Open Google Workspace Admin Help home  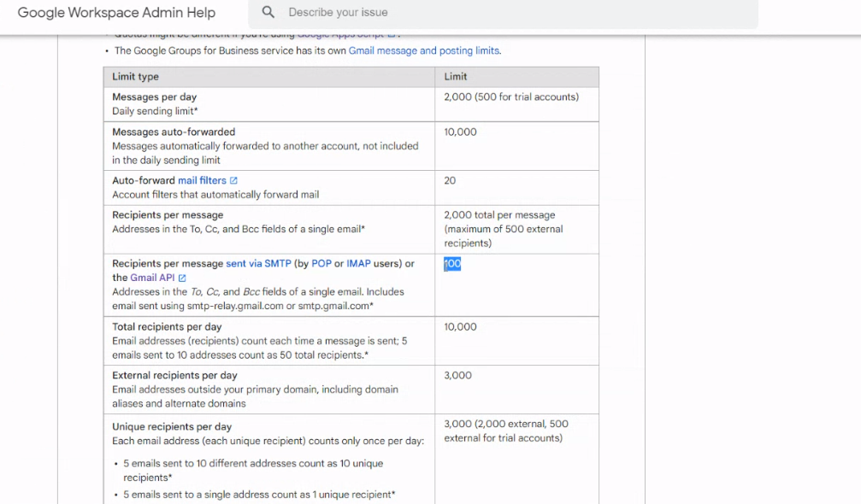[116, 13]
